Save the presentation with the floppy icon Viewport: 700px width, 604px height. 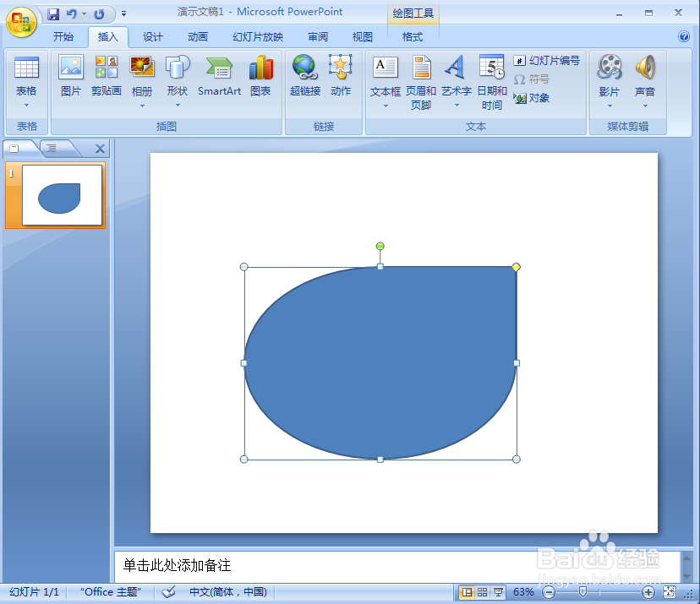tap(53, 14)
